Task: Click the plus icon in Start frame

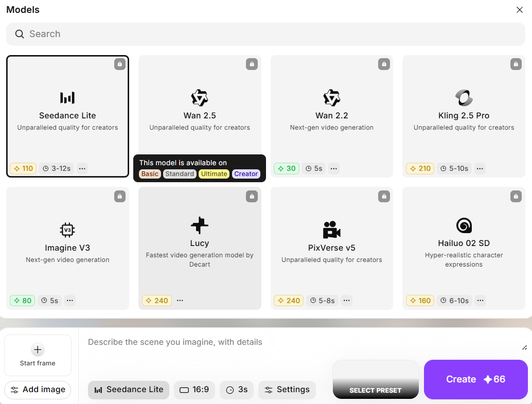Action: point(38,350)
